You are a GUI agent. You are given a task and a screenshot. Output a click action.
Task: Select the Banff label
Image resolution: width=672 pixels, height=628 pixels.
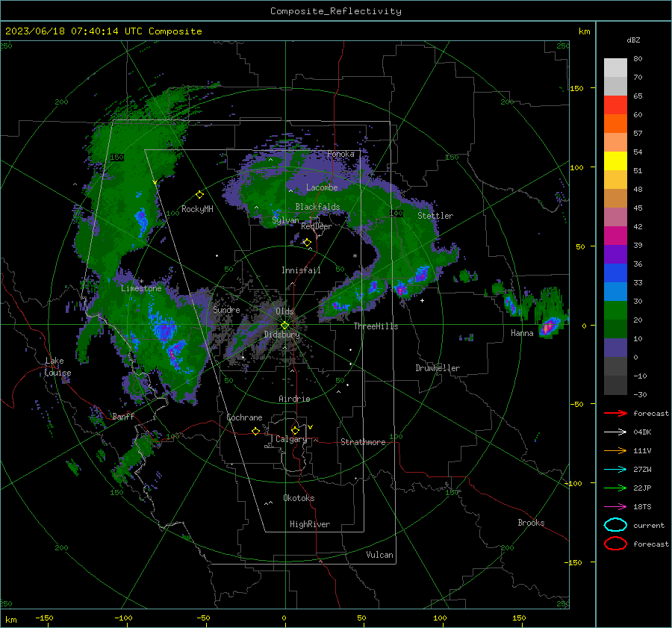point(123,416)
